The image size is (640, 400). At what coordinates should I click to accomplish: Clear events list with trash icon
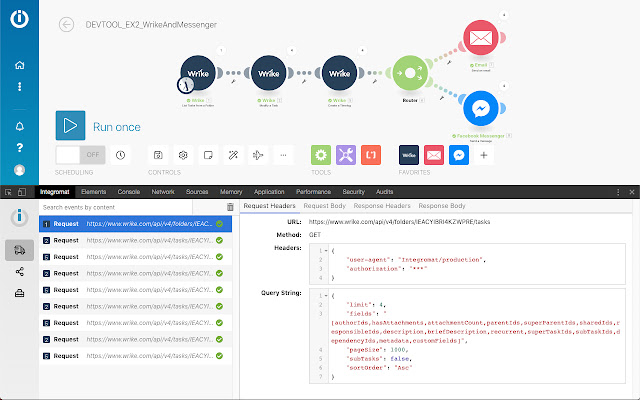coord(230,207)
